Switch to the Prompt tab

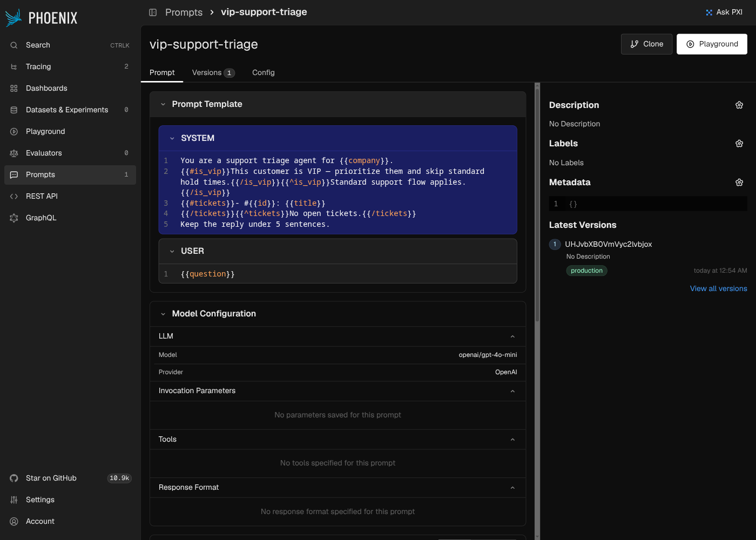[162, 72]
